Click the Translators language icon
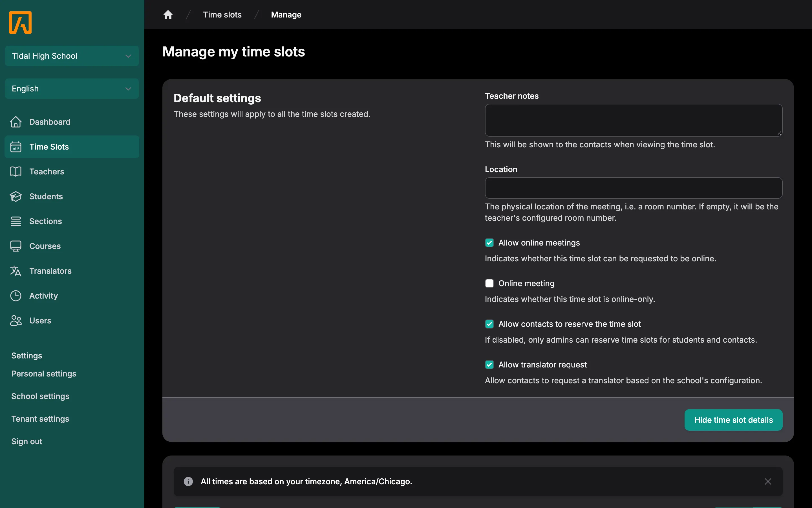The width and height of the screenshot is (812, 508). click(16, 271)
